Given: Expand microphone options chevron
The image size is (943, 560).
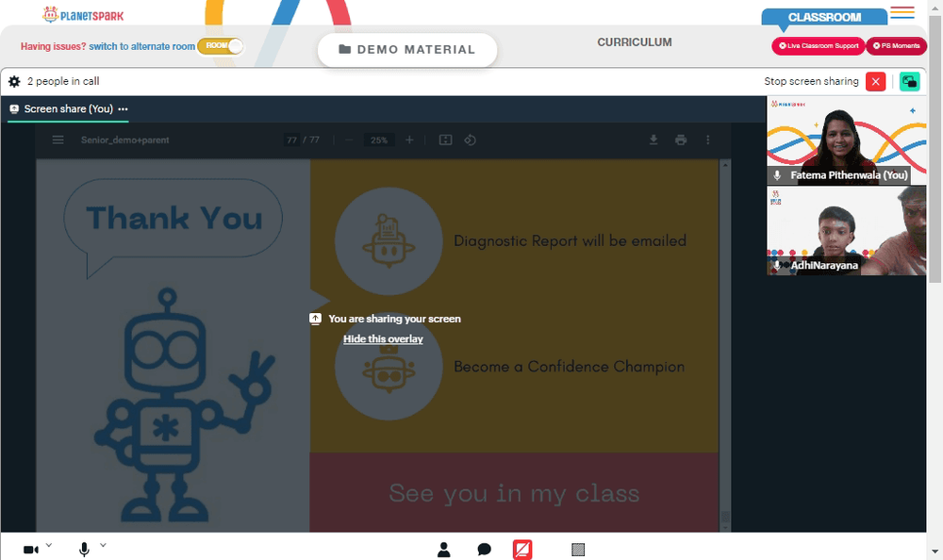Looking at the screenshot, I should click(x=103, y=545).
